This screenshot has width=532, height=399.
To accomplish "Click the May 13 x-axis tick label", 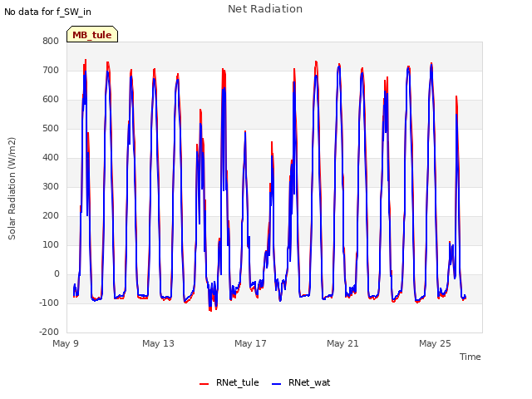I will [x=158, y=343].
